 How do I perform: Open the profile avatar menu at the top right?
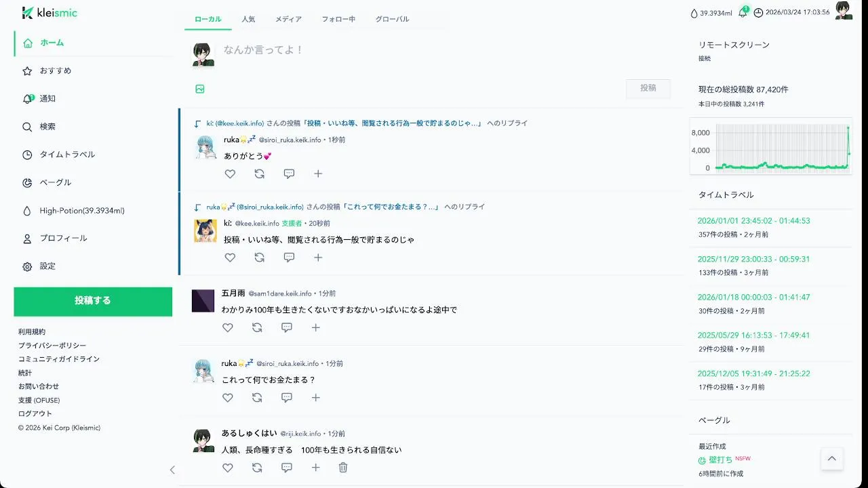pyautogui.click(x=844, y=11)
